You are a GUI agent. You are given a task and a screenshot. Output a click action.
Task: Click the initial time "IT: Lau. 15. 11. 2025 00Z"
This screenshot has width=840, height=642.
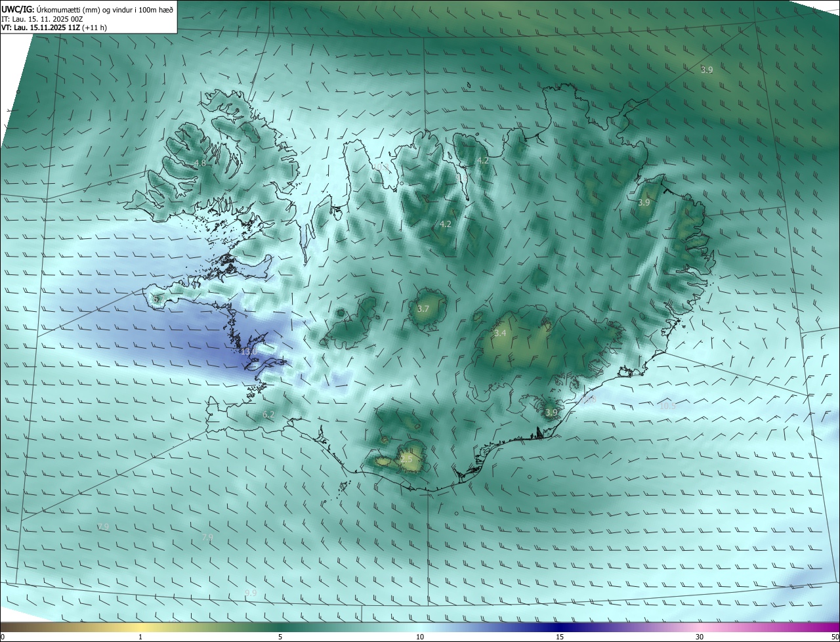tap(41, 19)
